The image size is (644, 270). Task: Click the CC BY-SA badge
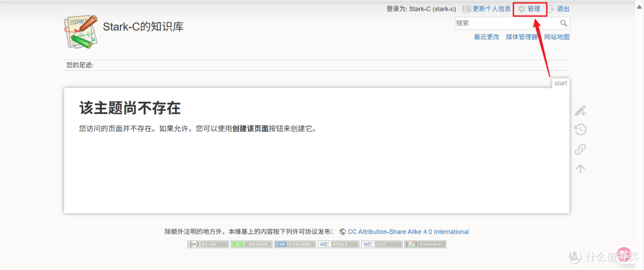(x=208, y=244)
